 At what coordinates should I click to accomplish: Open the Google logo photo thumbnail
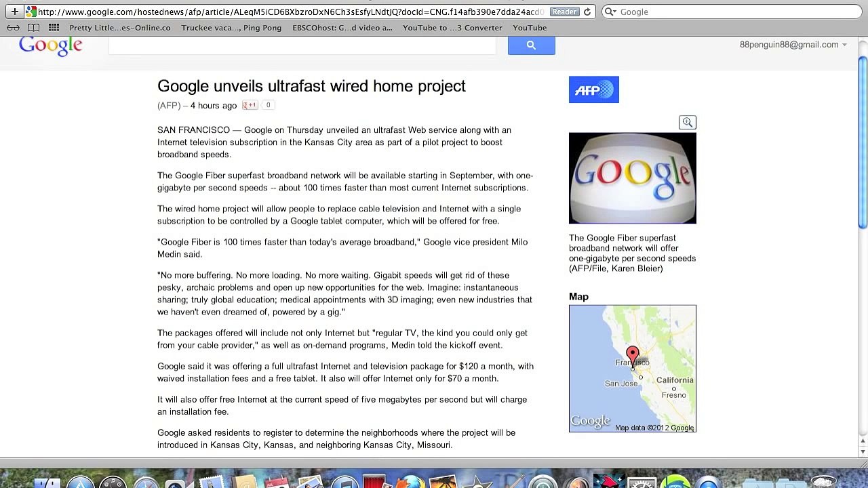633,178
